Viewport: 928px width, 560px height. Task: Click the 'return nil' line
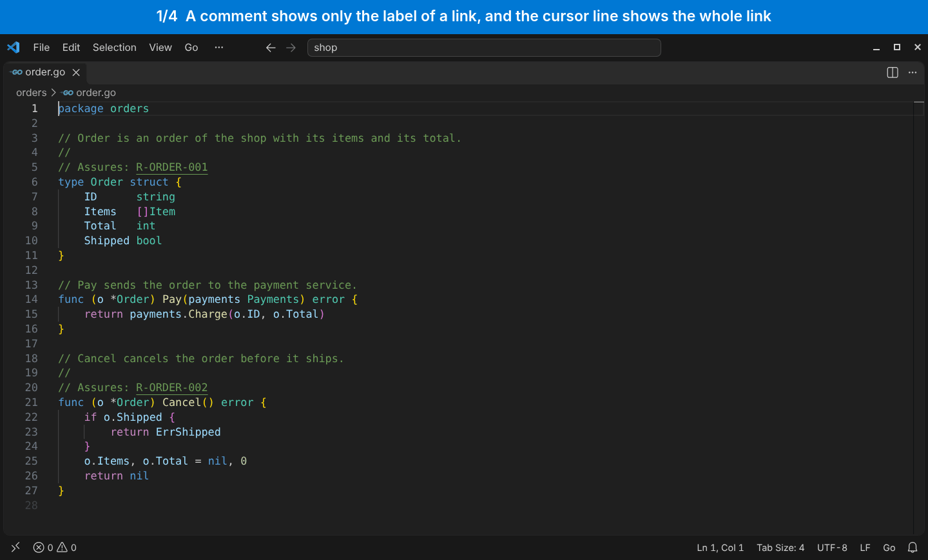(117, 476)
